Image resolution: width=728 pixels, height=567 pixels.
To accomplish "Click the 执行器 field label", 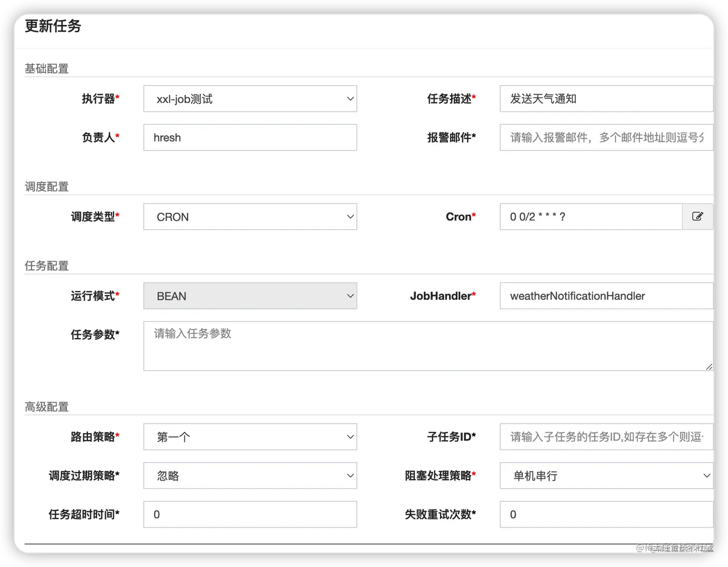I will [100, 99].
